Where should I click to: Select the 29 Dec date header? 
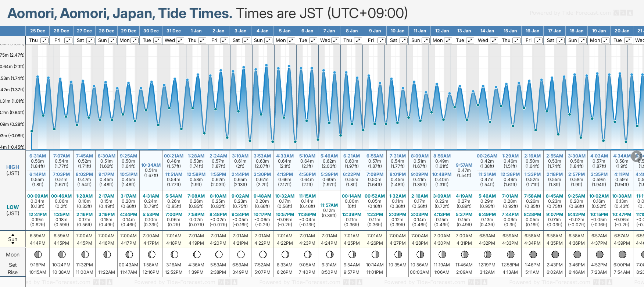129,31
